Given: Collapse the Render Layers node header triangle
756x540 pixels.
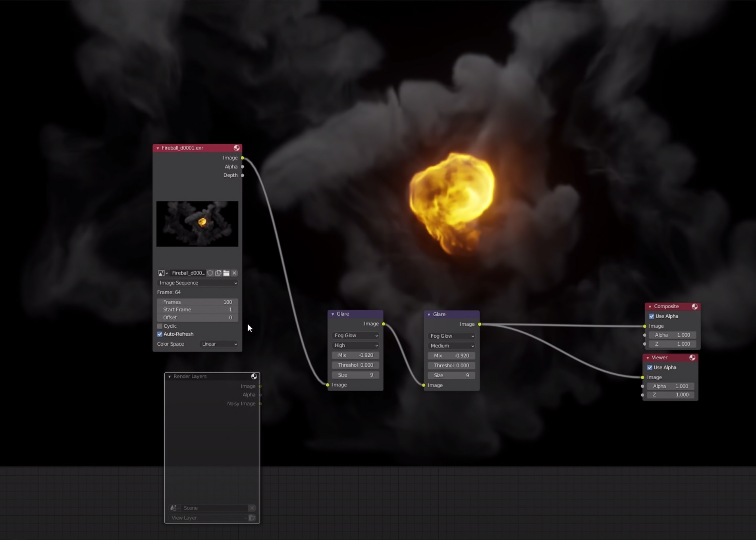Looking at the screenshot, I should pos(170,377).
